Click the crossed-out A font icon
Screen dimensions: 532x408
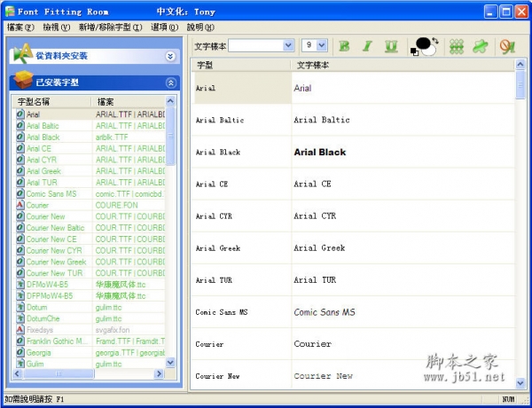(x=507, y=46)
